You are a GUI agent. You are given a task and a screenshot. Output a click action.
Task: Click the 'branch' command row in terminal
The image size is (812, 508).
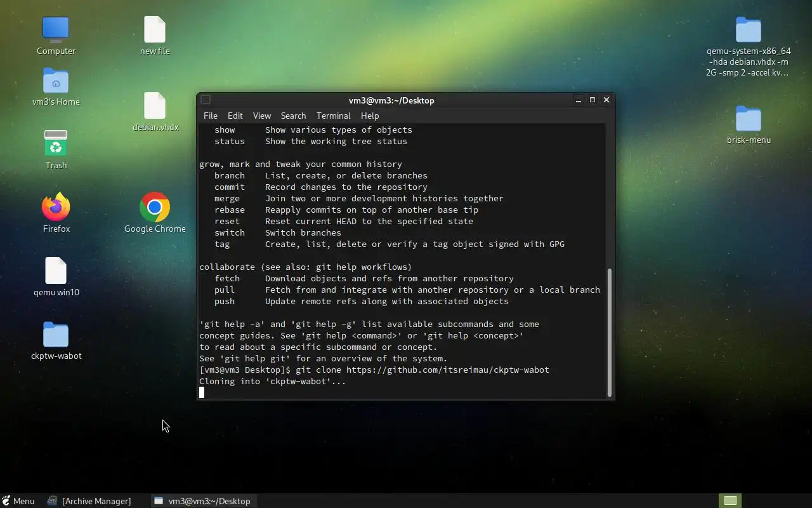pyautogui.click(x=321, y=175)
